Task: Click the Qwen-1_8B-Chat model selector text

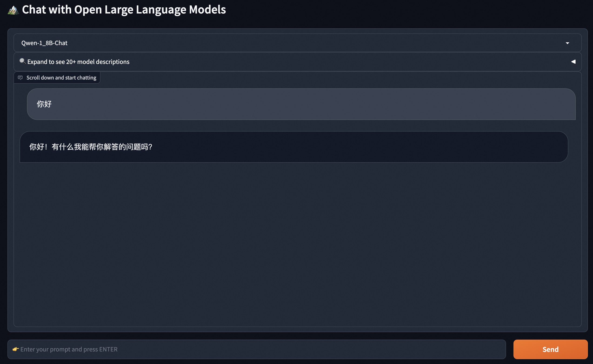Action: pyautogui.click(x=44, y=43)
